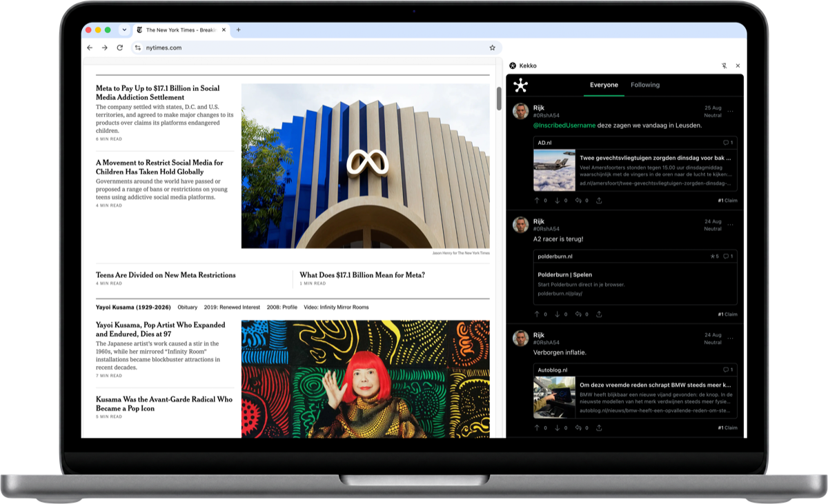Open Kusama Avant-Garde Radical article
828x504 pixels.
click(164, 404)
